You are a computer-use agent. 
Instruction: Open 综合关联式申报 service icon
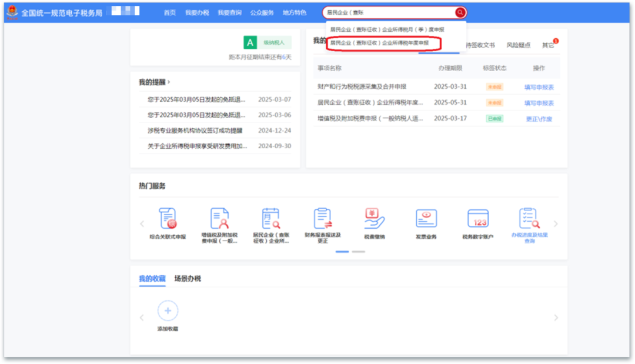(168, 219)
